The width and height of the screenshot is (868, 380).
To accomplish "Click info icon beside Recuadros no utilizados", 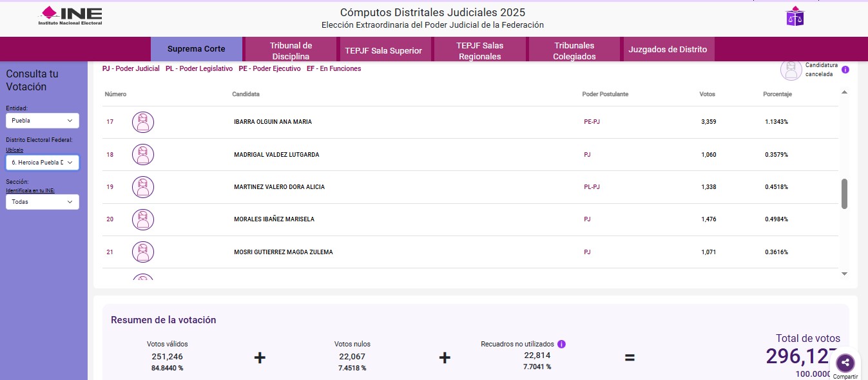I will click(561, 345).
